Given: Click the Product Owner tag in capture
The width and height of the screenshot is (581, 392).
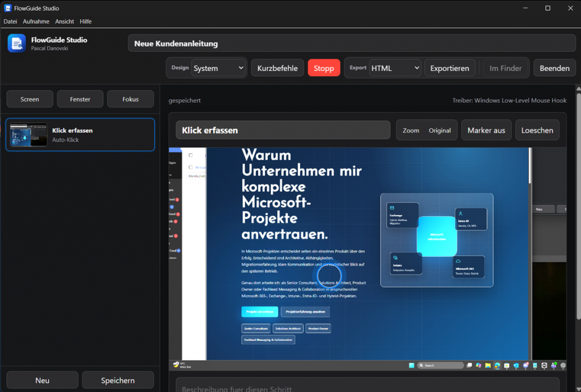Looking at the screenshot, I should (318, 328).
